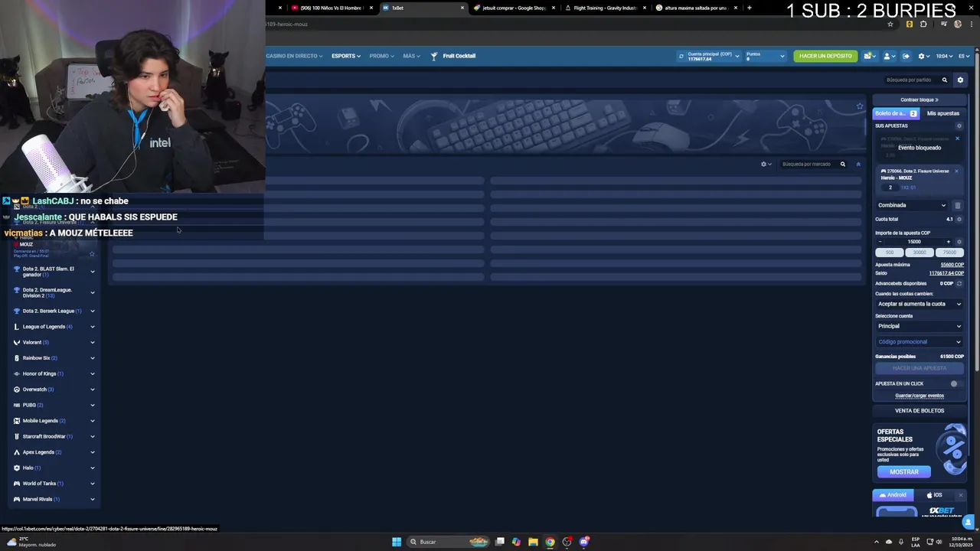Remove the Heroic - MOUZ bet

[956, 171]
